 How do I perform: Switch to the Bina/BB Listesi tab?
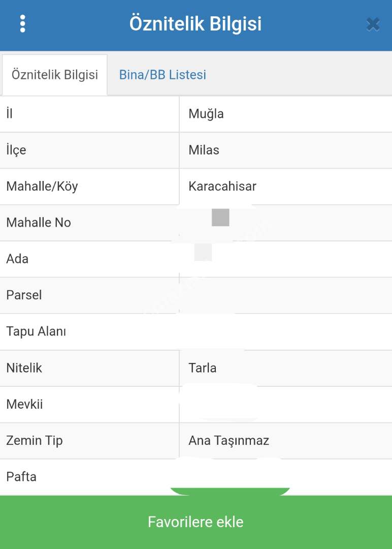click(x=162, y=75)
